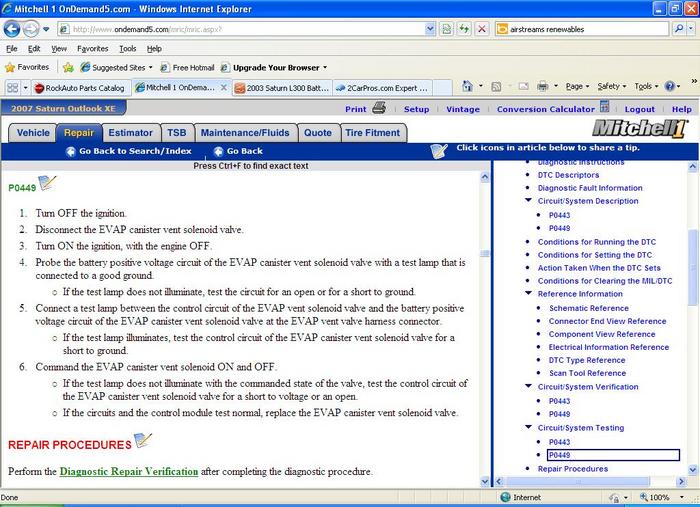Open the Help menu in menu bar
This screenshot has width=700, height=507.
tap(154, 49)
